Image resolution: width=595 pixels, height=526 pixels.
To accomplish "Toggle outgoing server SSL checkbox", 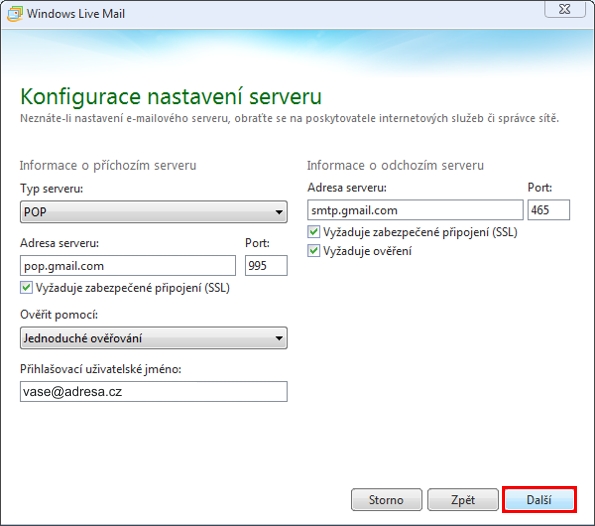I will [x=313, y=232].
